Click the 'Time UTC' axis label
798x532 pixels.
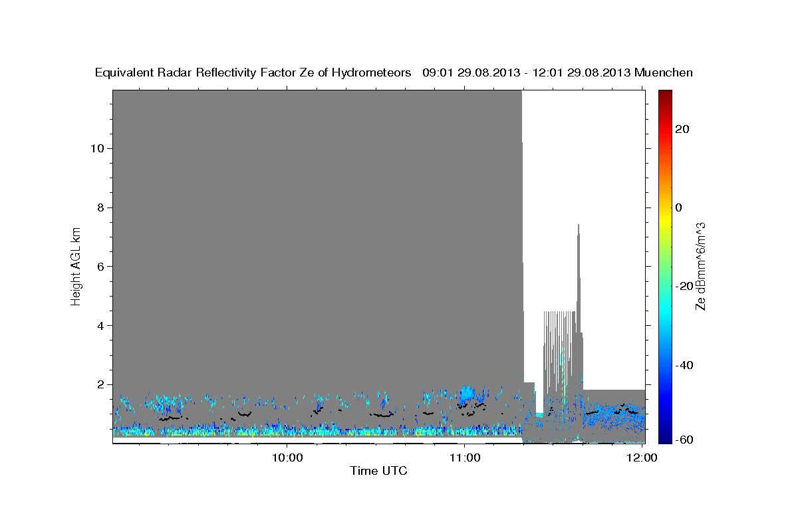coord(378,471)
